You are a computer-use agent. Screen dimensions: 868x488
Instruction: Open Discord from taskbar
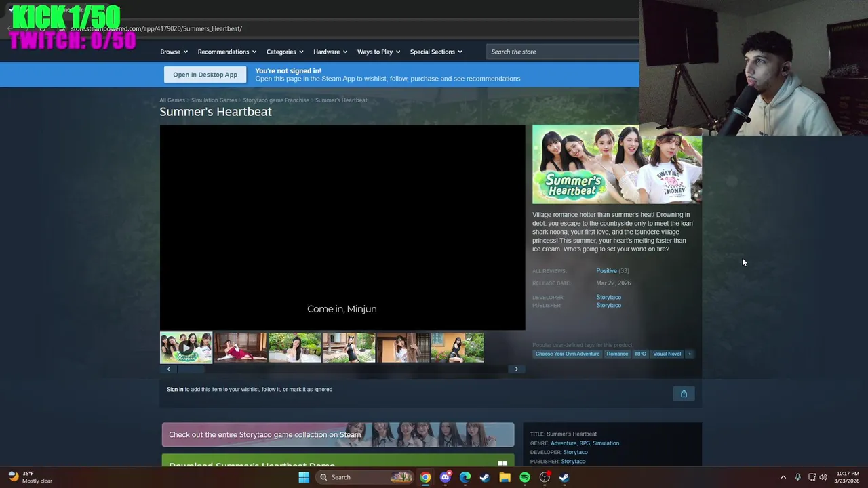[x=445, y=477]
